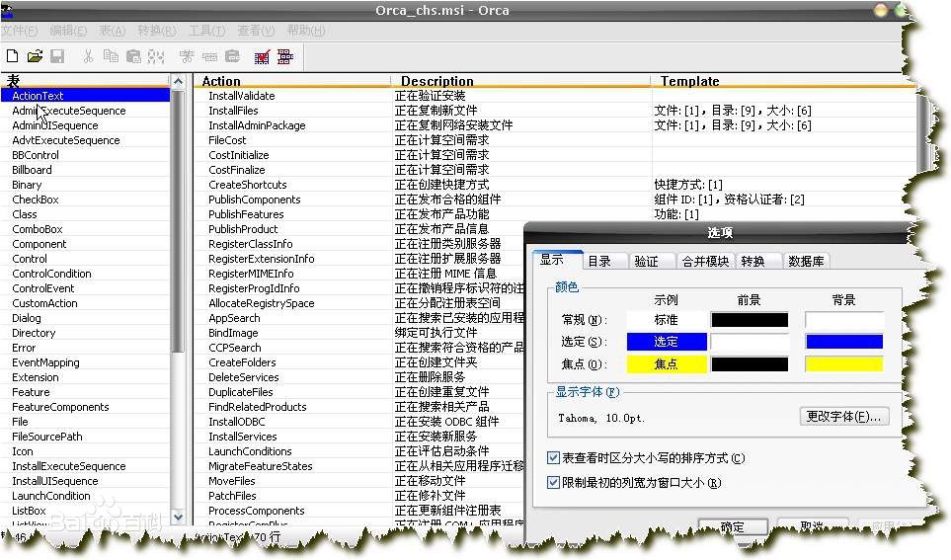Pick the black foreground swatch for 焦点
This screenshot has height=560, width=951.
coord(749,364)
